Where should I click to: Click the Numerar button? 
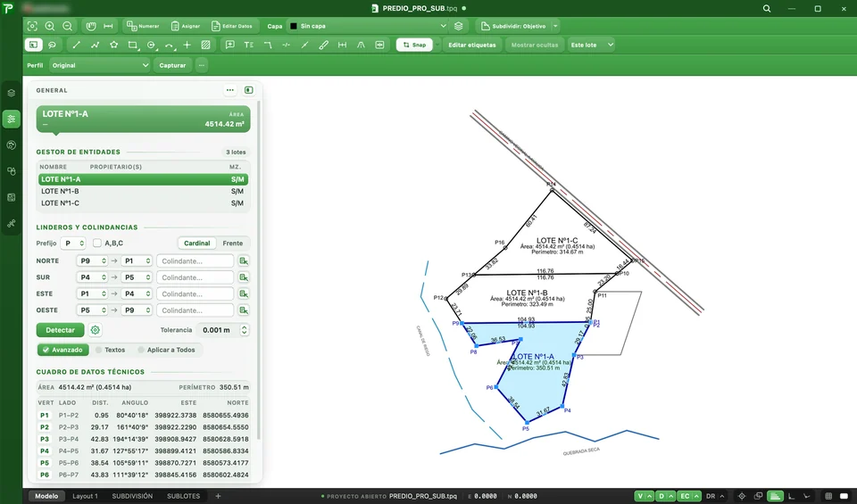[143, 26]
